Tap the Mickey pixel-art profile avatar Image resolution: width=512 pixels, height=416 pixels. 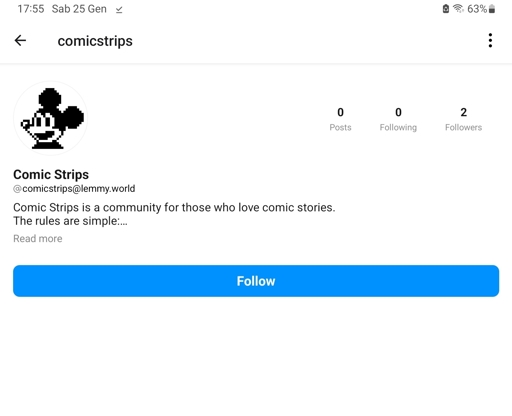pyautogui.click(x=51, y=118)
